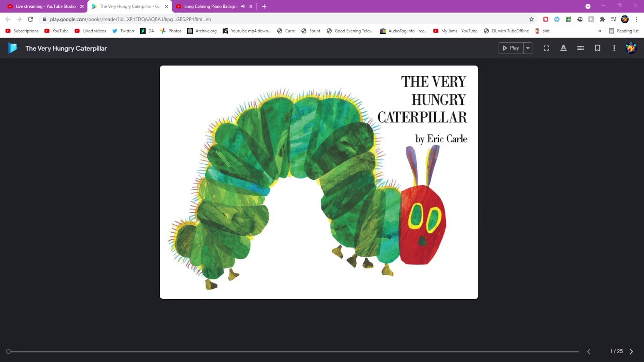Expand the Play options dropdown arrow
The image size is (644, 362).
click(528, 48)
